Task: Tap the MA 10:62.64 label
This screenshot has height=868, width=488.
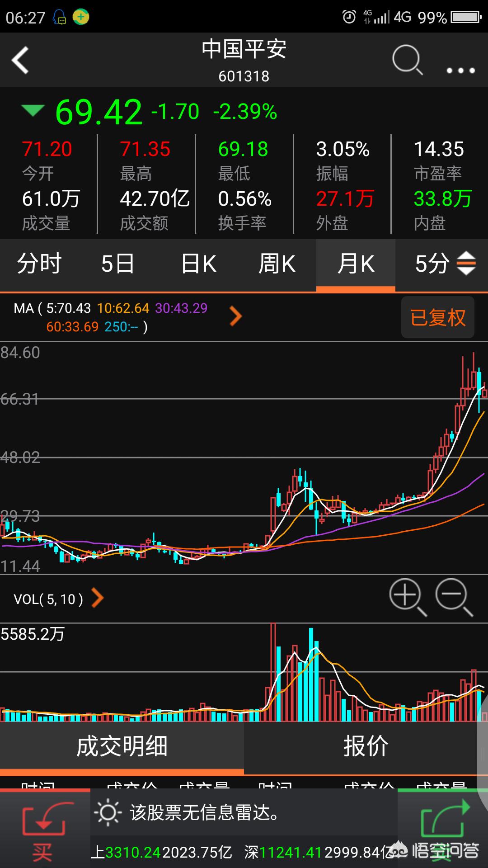Action: pos(123,308)
